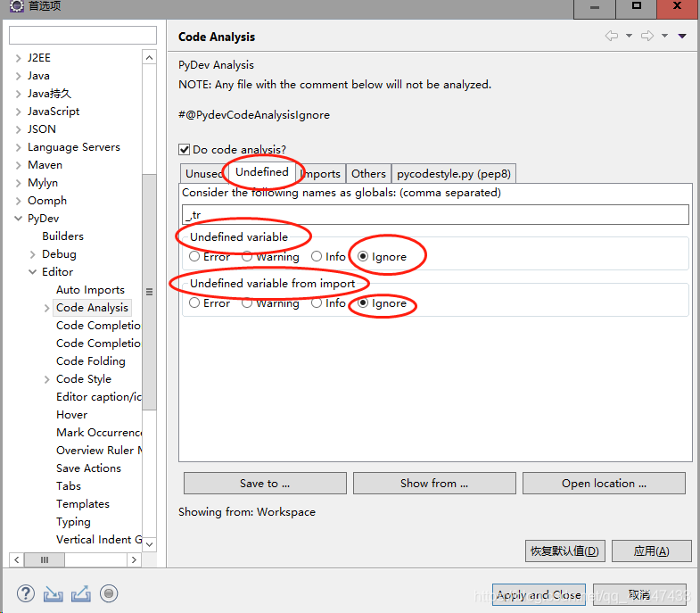Click the Show from ... button
Viewport: 700px width, 613px height.
click(x=434, y=484)
